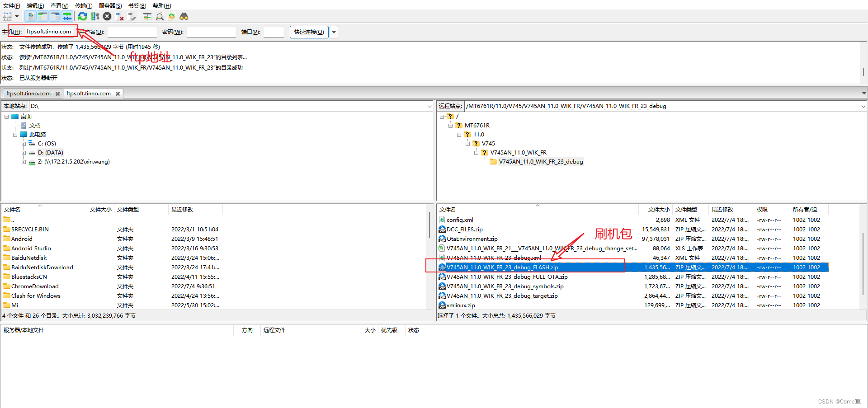
Task: Expand the Z: network drive node
Action: pos(24,162)
